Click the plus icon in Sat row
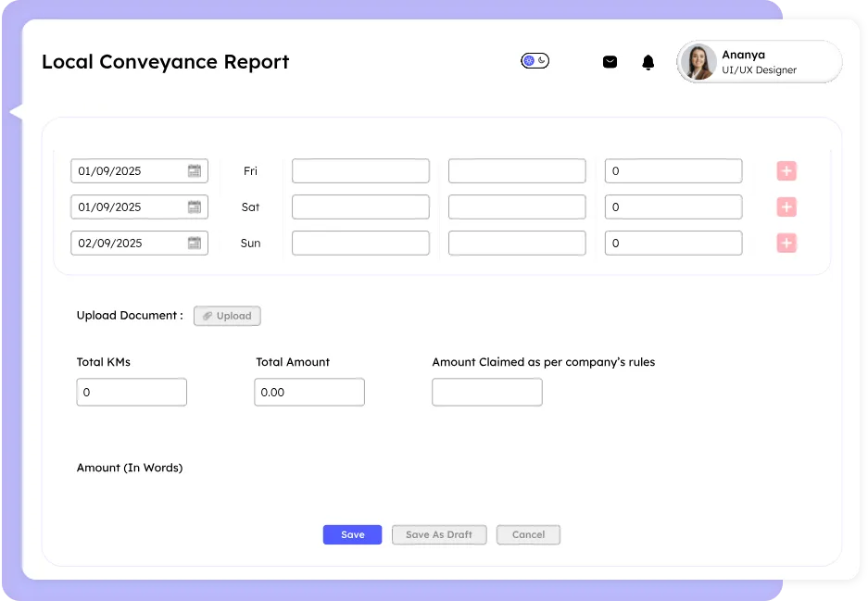The width and height of the screenshot is (868, 601). click(x=786, y=207)
